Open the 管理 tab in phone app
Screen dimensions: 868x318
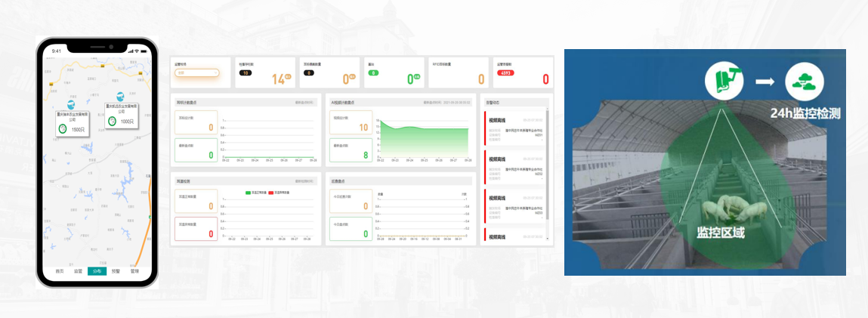pos(134,271)
